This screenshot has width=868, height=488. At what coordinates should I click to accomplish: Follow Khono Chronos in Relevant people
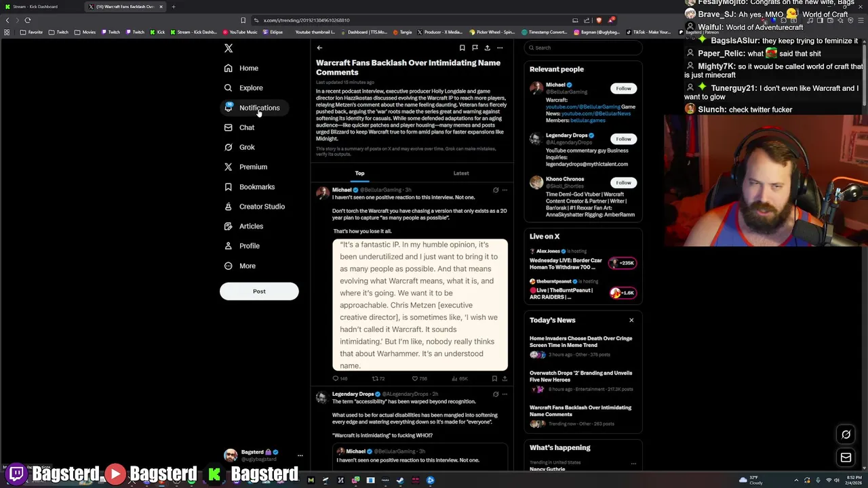pos(623,182)
